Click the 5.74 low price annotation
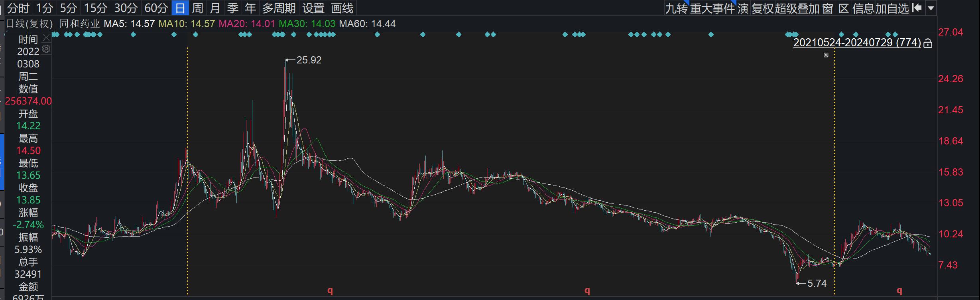Viewport: 980px width, 300px height. (x=817, y=283)
